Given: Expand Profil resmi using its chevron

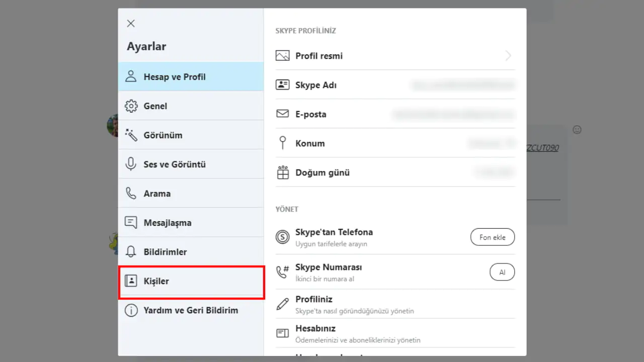Looking at the screenshot, I should (508, 56).
